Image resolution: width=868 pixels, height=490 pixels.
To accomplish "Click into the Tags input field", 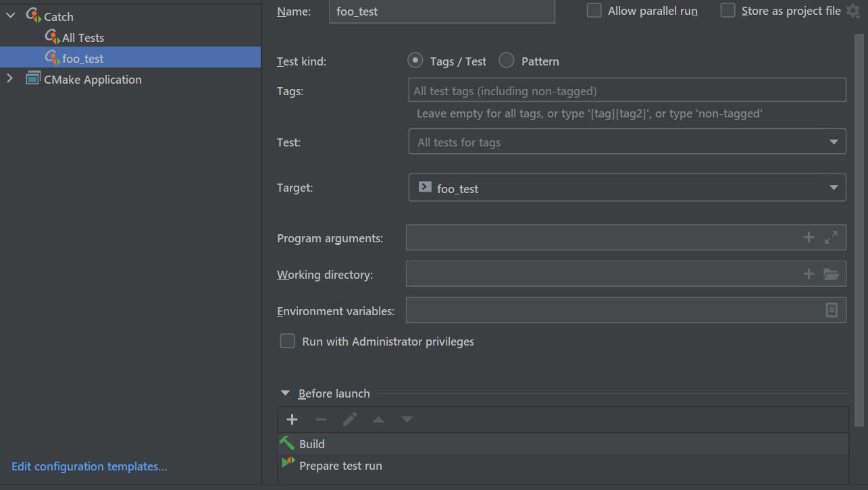I will (627, 90).
